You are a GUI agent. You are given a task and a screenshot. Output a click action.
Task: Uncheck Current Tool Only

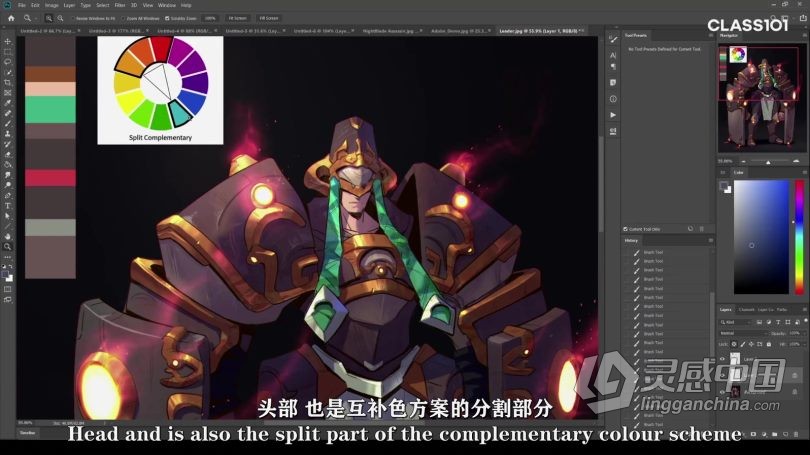pos(626,229)
